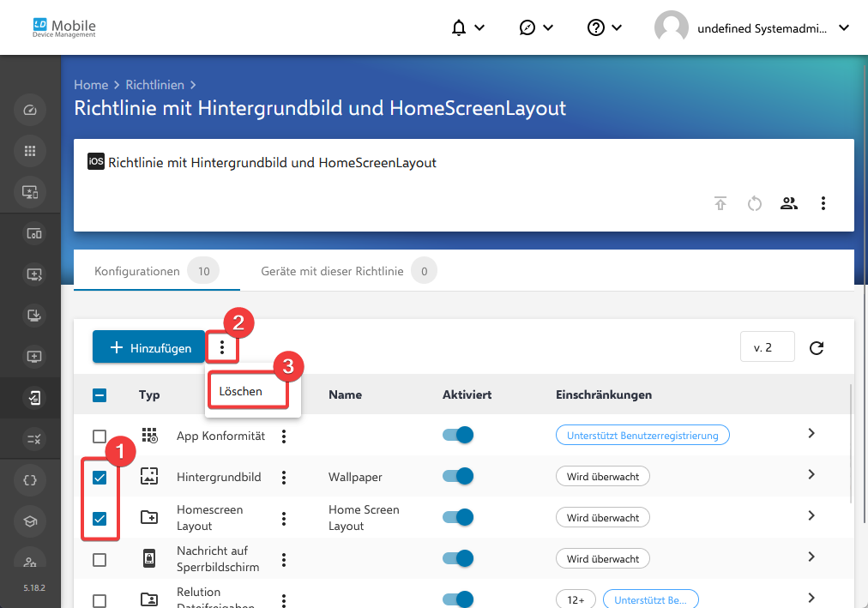The width and height of the screenshot is (868, 608).
Task: Open the apps grid sidebar icon
Action: (x=30, y=151)
